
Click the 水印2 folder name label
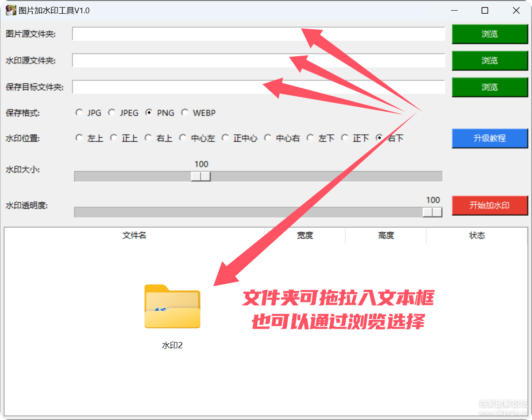click(x=172, y=346)
